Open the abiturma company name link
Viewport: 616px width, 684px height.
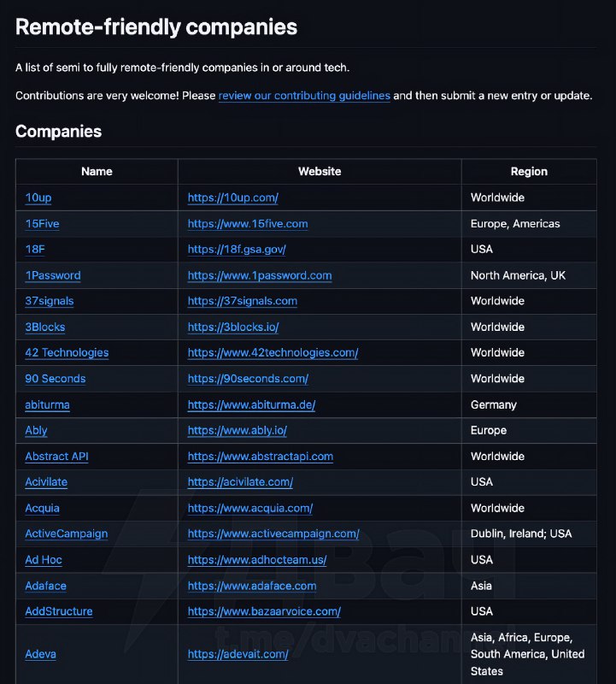pyautogui.click(x=47, y=404)
